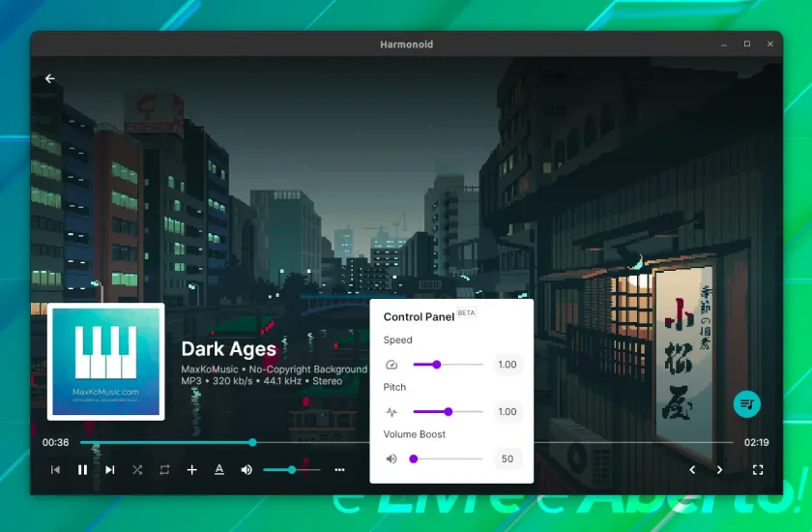Open the teal playlist queue button
Image resolution: width=812 pixels, height=532 pixels.
(746, 404)
